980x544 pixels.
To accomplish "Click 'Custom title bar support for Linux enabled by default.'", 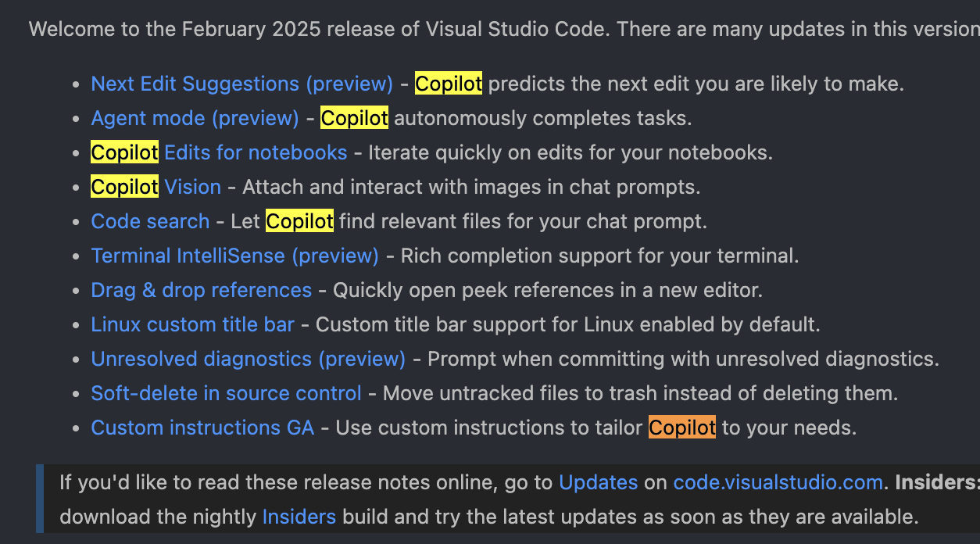I will 568,324.
